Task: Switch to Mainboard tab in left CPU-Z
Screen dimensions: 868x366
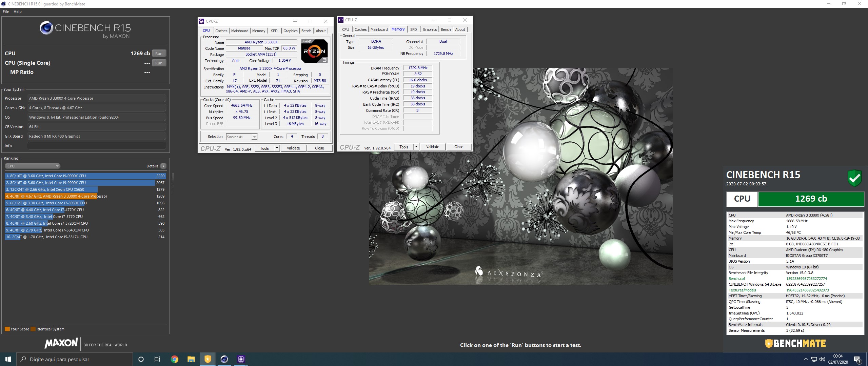Action: (240, 31)
